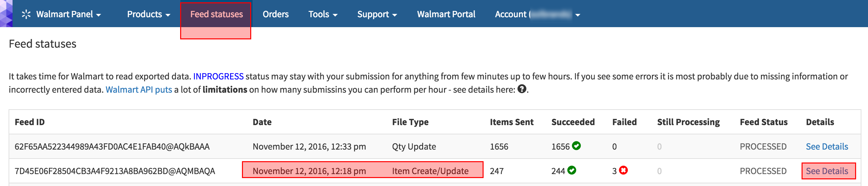868x186 pixels.
Task: Click the Walmart spark logo icon
Action: coord(26,14)
